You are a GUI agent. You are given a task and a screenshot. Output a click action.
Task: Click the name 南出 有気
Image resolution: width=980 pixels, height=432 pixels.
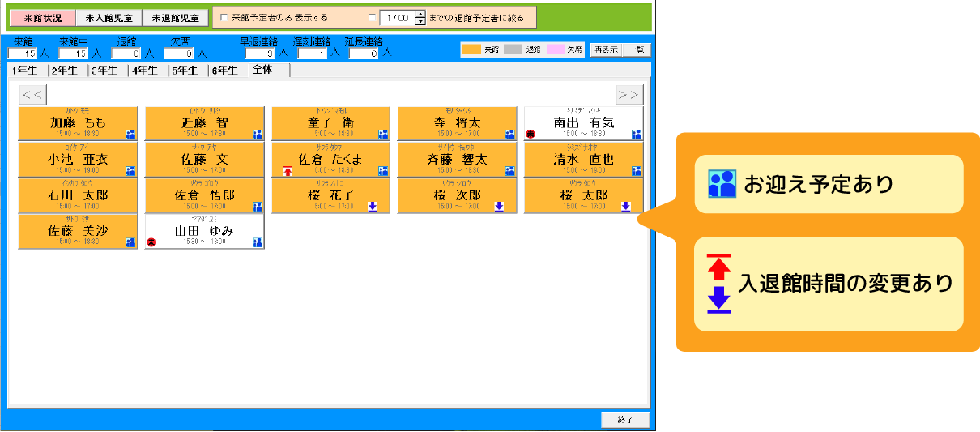[583, 122]
